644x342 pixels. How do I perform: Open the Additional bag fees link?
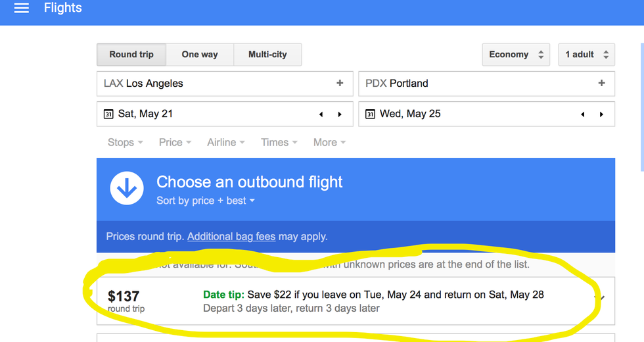tap(231, 236)
